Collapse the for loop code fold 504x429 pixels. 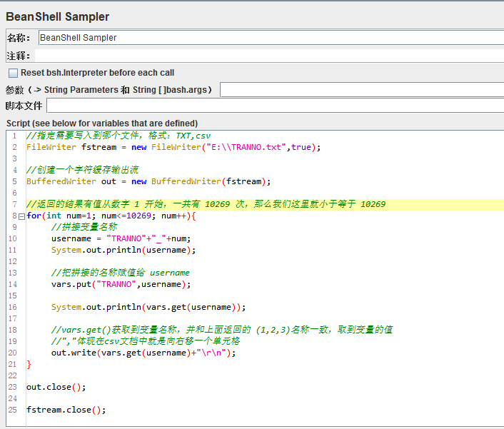(x=21, y=216)
